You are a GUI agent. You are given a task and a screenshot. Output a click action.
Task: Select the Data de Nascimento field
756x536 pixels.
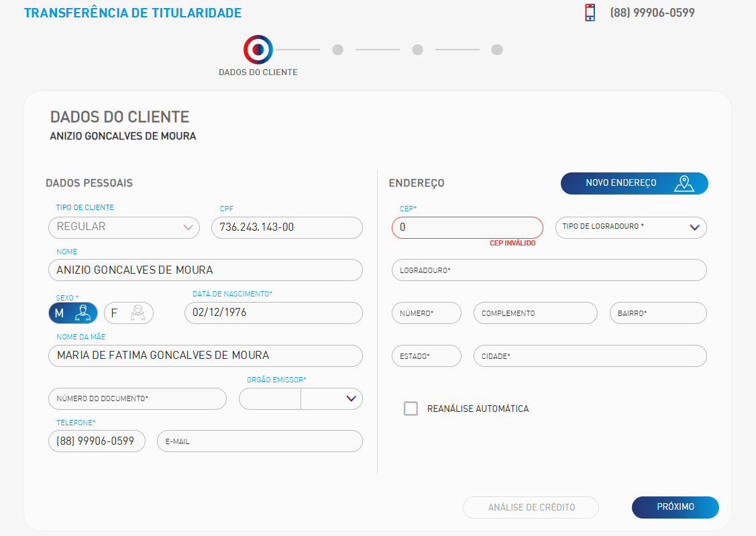click(274, 313)
